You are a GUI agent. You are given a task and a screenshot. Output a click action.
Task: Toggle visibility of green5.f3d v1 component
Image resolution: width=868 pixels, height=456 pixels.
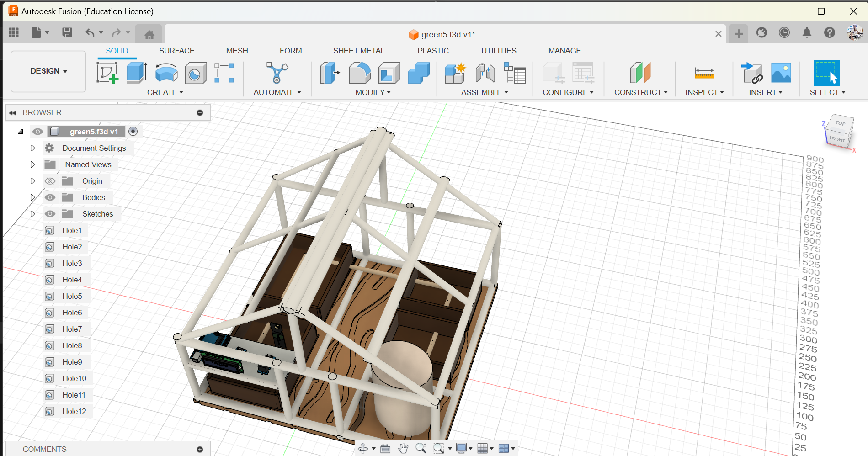[37, 132]
